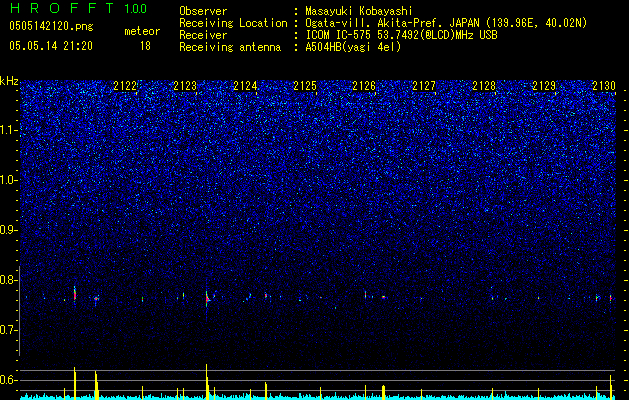
Task: Click time marker 2122
Action: [x=125, y=86]
